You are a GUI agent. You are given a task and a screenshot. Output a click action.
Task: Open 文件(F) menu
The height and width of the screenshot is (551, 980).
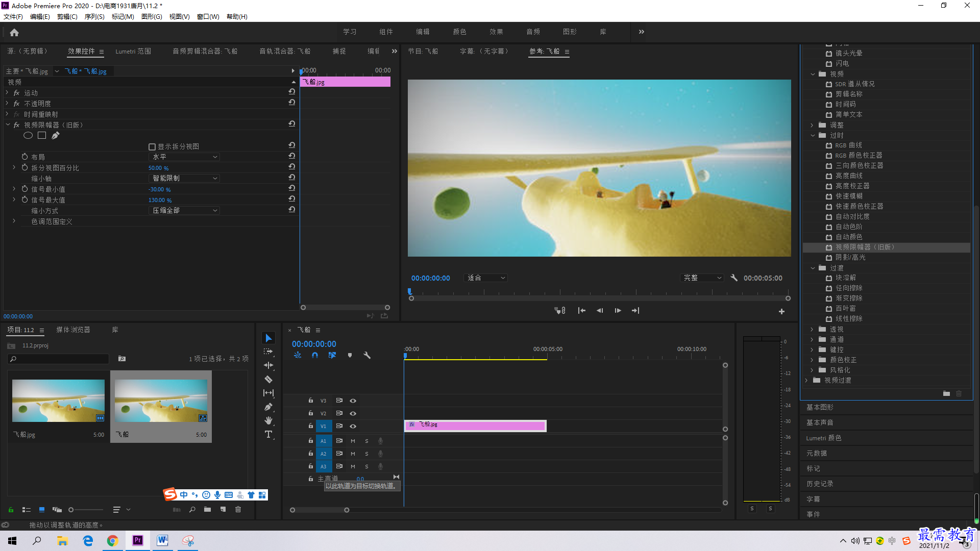[x=13, y=17]
